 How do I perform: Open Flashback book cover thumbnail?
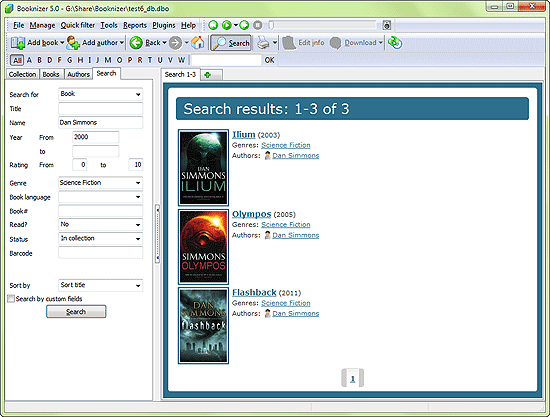[x=203, y=326]
